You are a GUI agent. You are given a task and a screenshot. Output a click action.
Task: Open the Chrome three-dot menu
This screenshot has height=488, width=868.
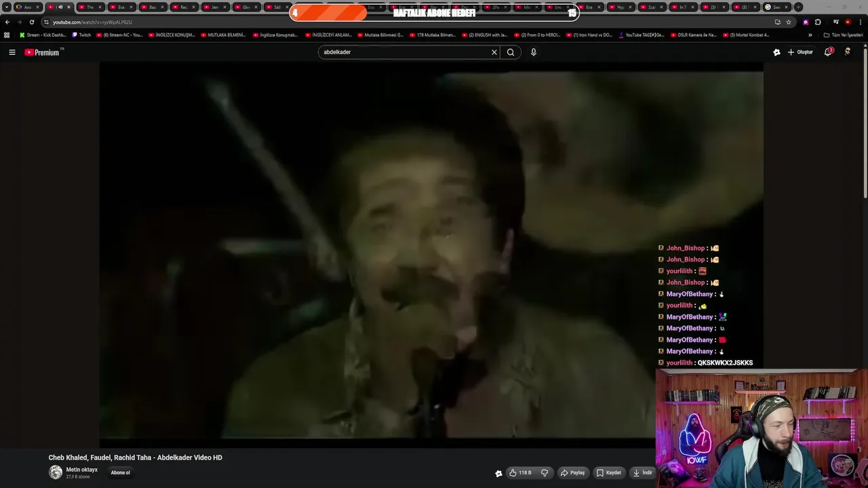coord(861,22)
